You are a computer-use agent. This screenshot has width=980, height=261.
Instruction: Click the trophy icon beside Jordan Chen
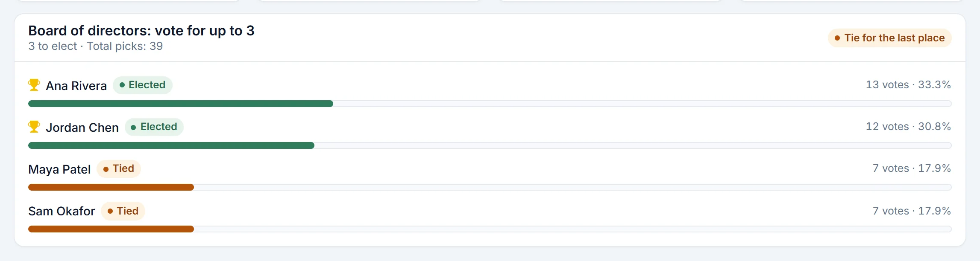pyautogui.click(x=34, y=127)
